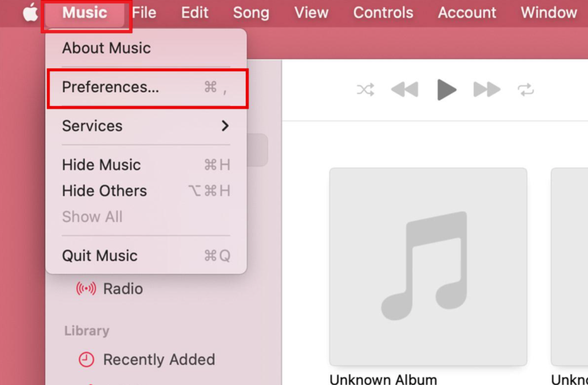588x385 pixels.
Task: Open the Controls menu
Action: (382, 12)
